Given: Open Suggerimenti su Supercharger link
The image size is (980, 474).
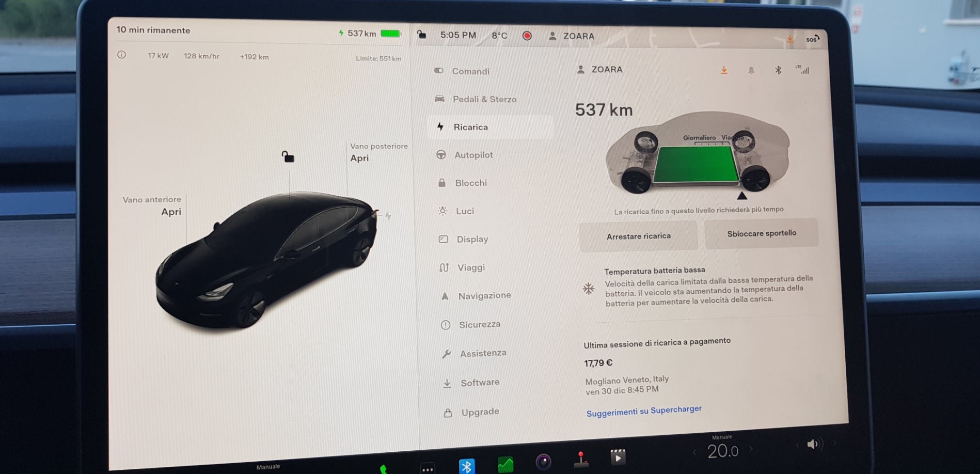Looking at the screenshot, I should 644,411.
